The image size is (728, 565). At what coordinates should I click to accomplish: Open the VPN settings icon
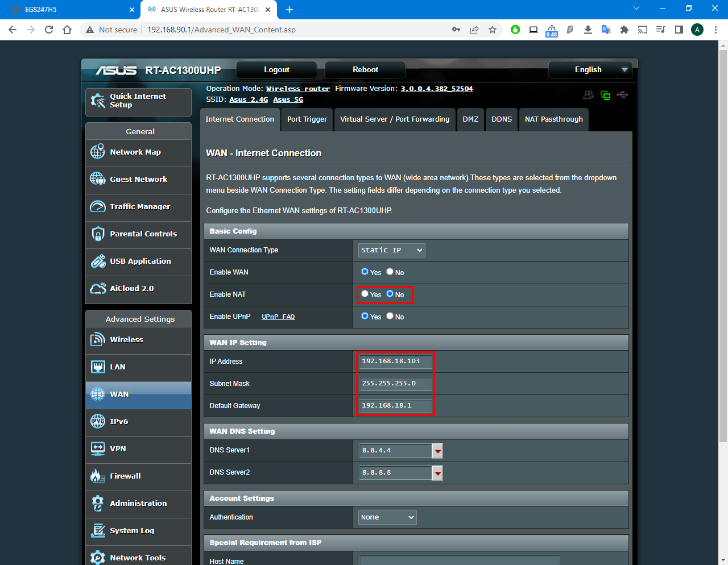[x=98, y=448]
